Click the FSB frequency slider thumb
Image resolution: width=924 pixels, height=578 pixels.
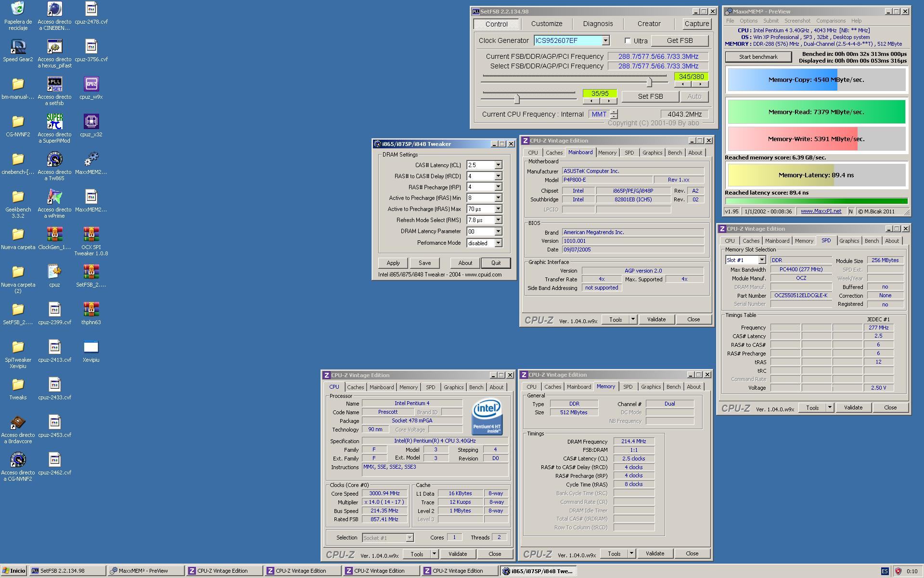click(649, 82)
